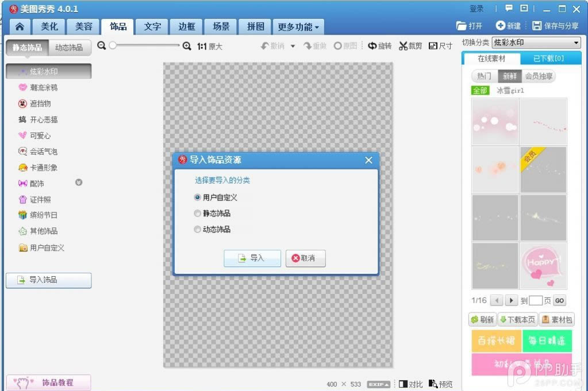Select the crop (裁剪) scissors tool
This screenshot has height=391, width=588.
410,46
